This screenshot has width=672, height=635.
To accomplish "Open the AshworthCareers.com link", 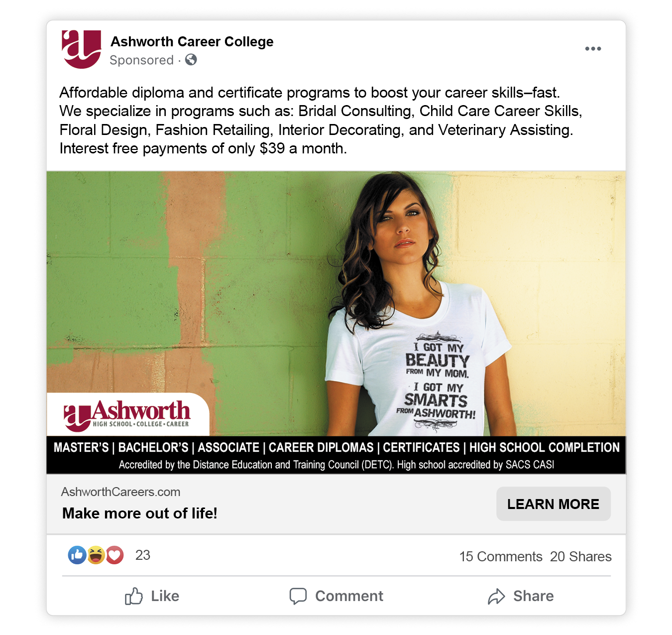I will [120, 492].
